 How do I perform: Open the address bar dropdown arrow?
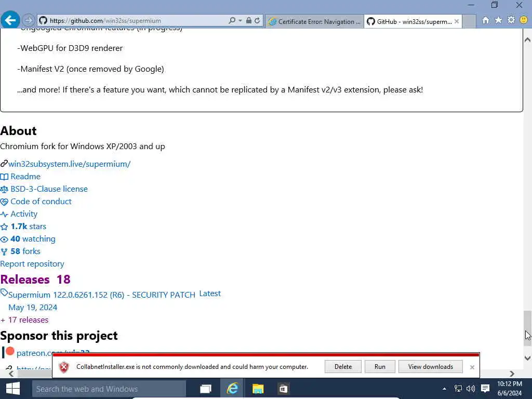[240, 20]
